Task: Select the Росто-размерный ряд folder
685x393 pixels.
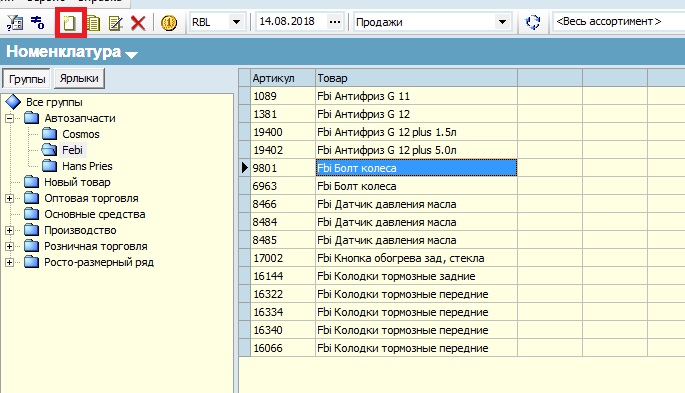Action: [x=99, y=262]
